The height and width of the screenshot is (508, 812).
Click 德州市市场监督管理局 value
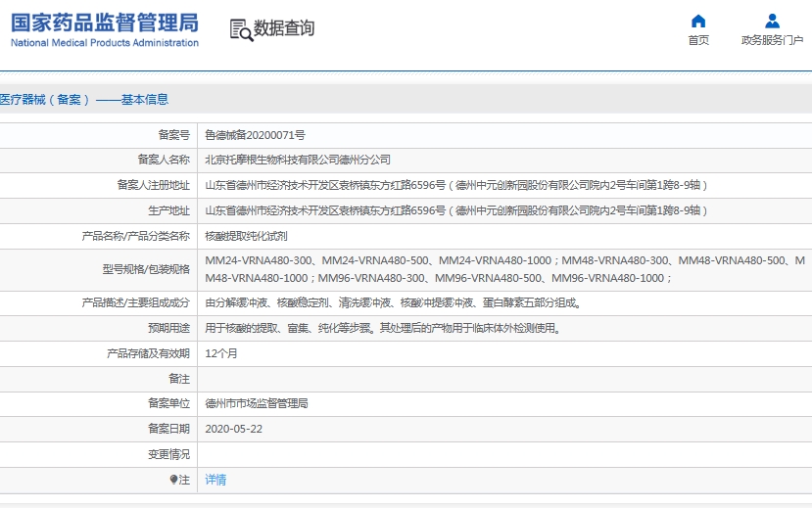point(257,403)
